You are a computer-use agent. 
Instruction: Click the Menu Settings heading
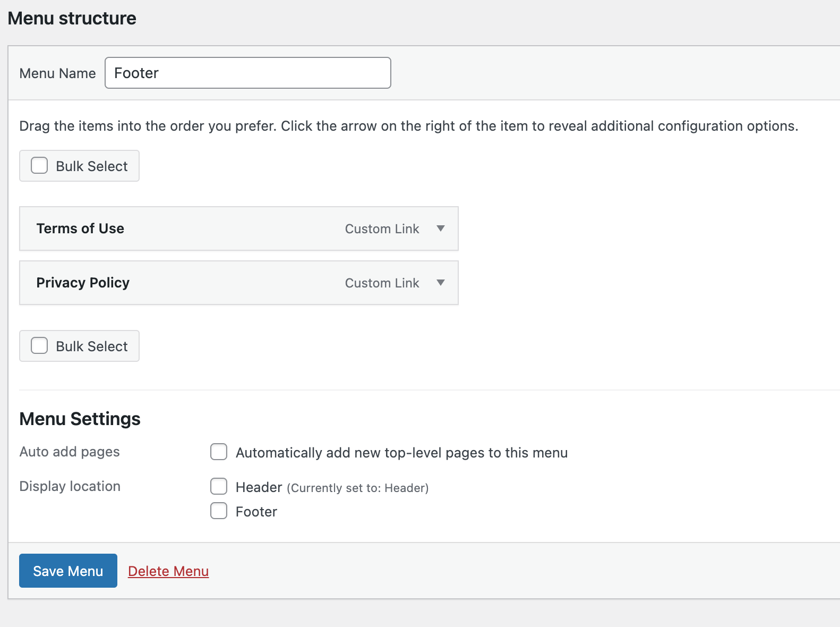(x=80, y=419)
